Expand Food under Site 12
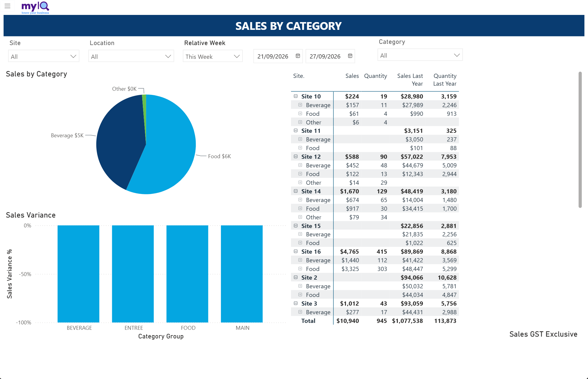The width and height of the screenshot is (588, 379). pos(300,174)
